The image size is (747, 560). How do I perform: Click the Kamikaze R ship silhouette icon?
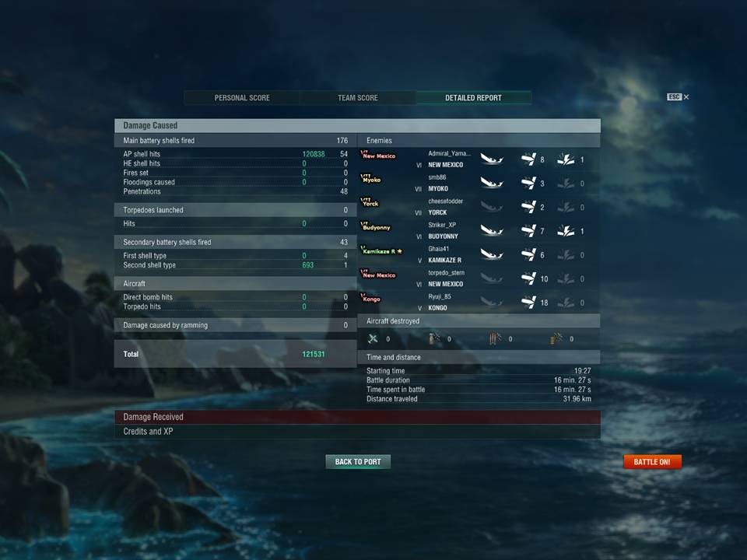pos(381,250)
